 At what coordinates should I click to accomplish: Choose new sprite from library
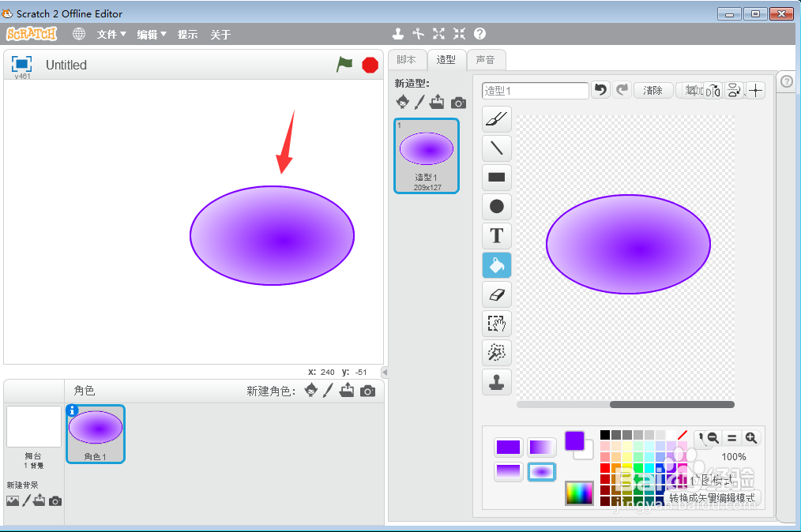click(310, 391)
